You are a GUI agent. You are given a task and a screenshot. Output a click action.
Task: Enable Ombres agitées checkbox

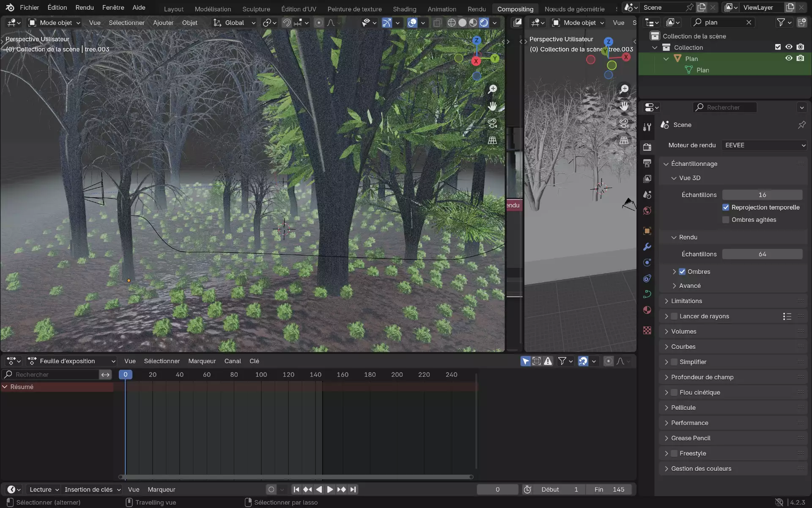point(726,220)
